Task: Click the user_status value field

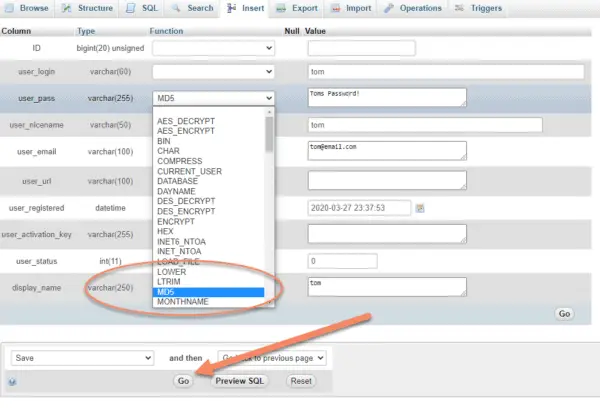Action: [x=342, y=261]
